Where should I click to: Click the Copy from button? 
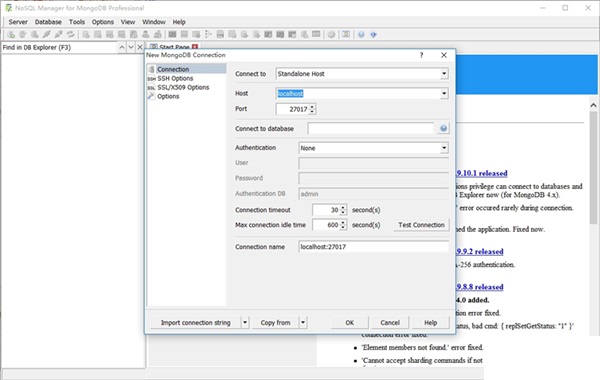tap(276, 323)
